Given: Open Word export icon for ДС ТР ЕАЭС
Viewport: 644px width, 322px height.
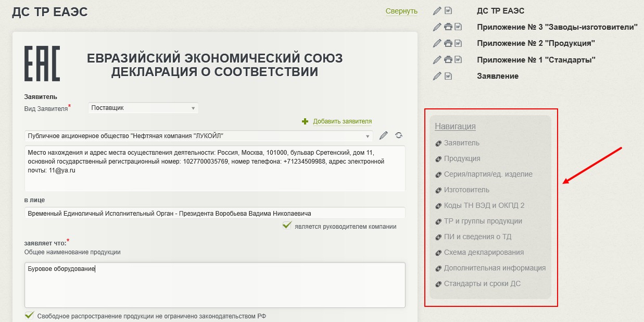Looking at the screenshot, I should click(x=448, y=11).
